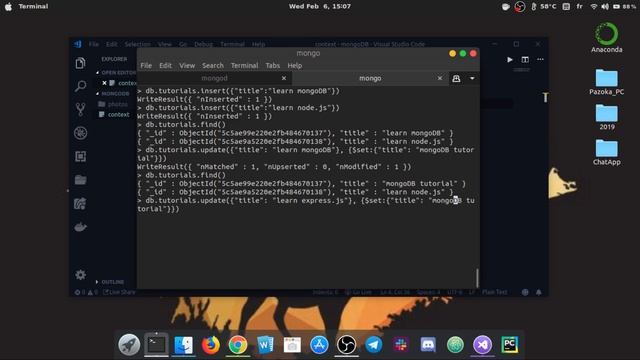Collapse the OPEN EDITORS section
The height and width of the screenshot is (360, 640).
(116, 72)
